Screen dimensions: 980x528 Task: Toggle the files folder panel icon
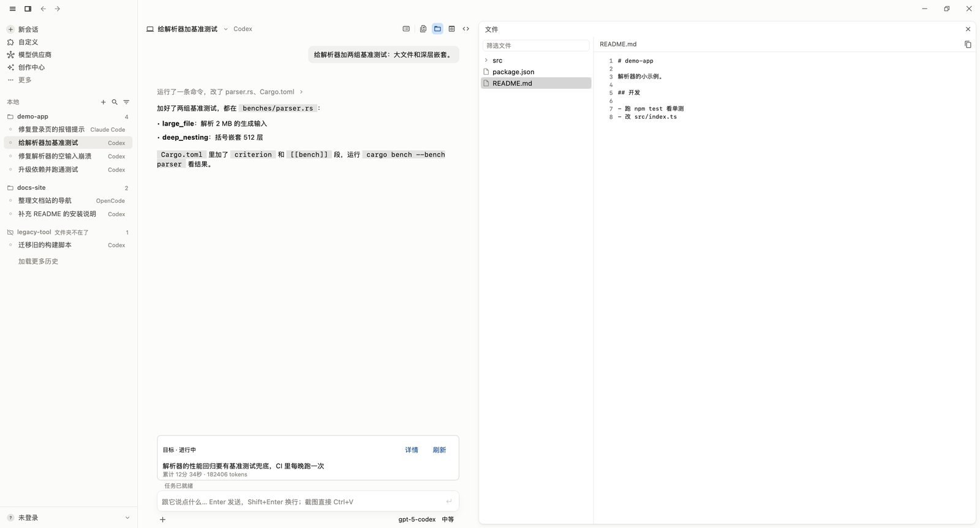(x=437, y=29)
